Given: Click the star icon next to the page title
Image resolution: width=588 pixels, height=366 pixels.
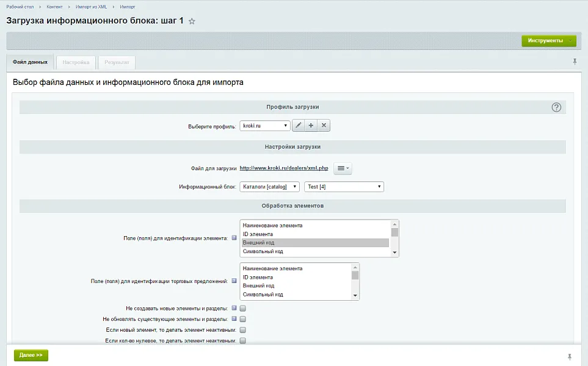Looking at the screenshot, I should tap(192, 21).
